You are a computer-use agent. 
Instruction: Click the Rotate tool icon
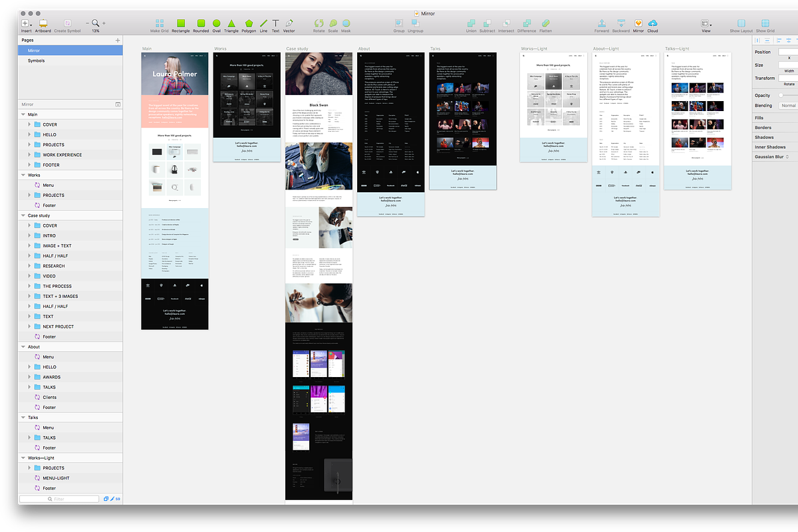(319, 23)
